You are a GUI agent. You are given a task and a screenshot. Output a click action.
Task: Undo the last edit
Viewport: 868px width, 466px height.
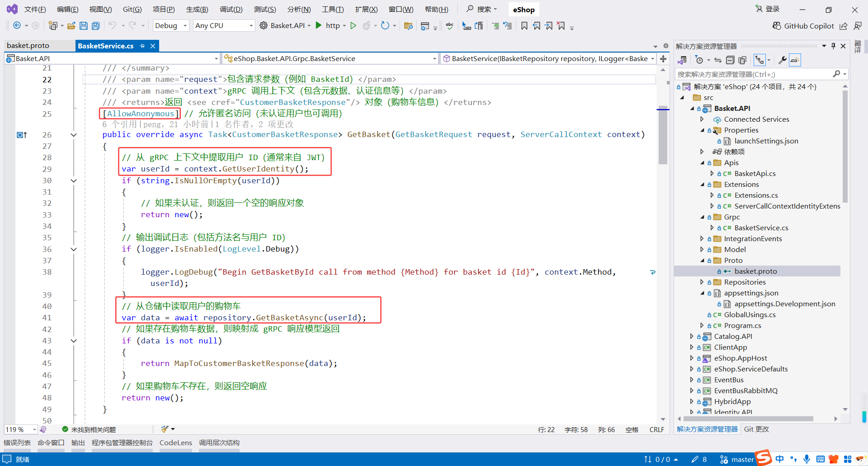pyautogui.click(x=113, y=26)
